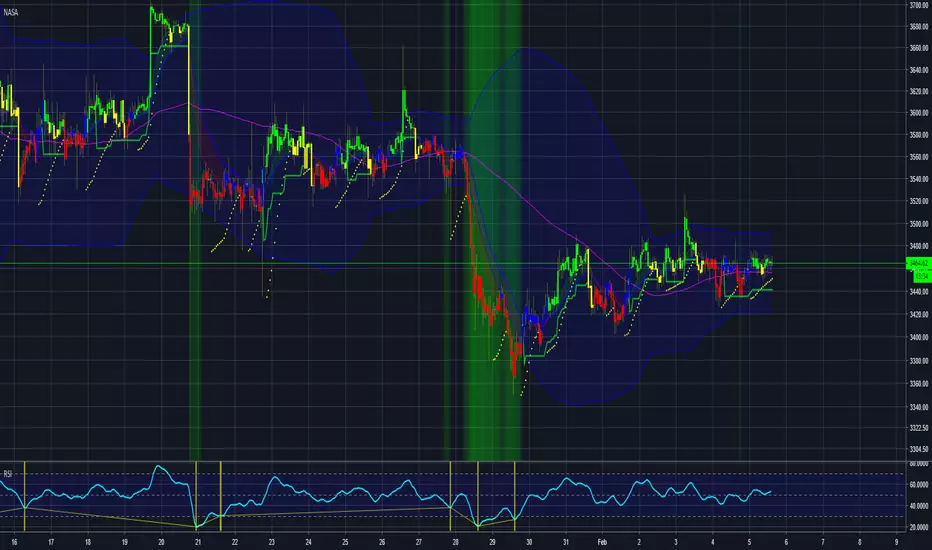932x550 pixels.
Task: Click single-digit date label 3 on time axis
Action: click(x=676, y=542)
